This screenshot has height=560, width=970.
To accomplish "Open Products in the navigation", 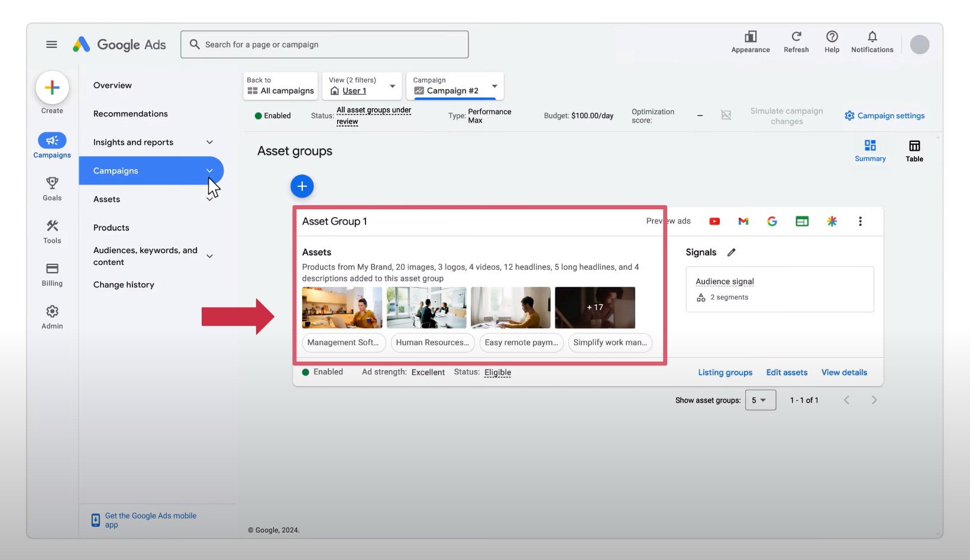I will pyautogui.click(x=111, y=228).
